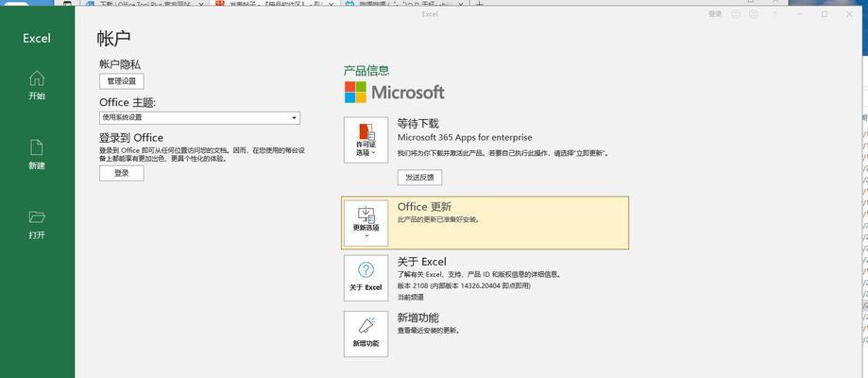The image size is (868, 378).
Task: Click the 当前频道 text
Action: point(410,297)
